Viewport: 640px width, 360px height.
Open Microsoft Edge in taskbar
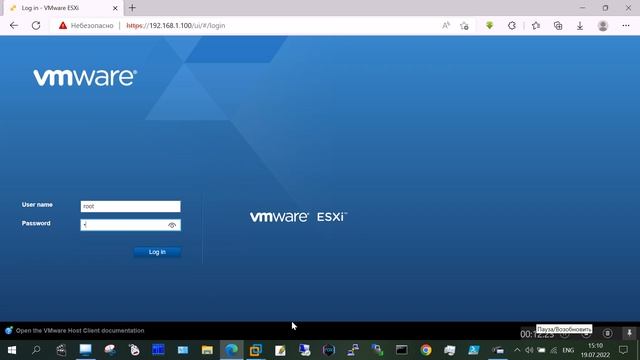(x=231, y=350)
